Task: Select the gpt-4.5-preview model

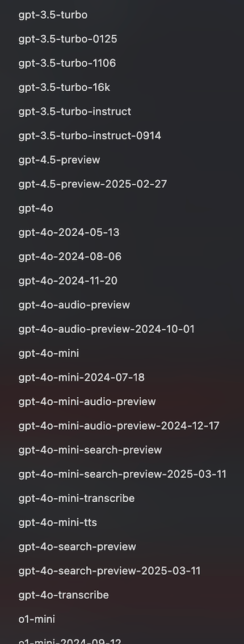Action: click(59, 160)
